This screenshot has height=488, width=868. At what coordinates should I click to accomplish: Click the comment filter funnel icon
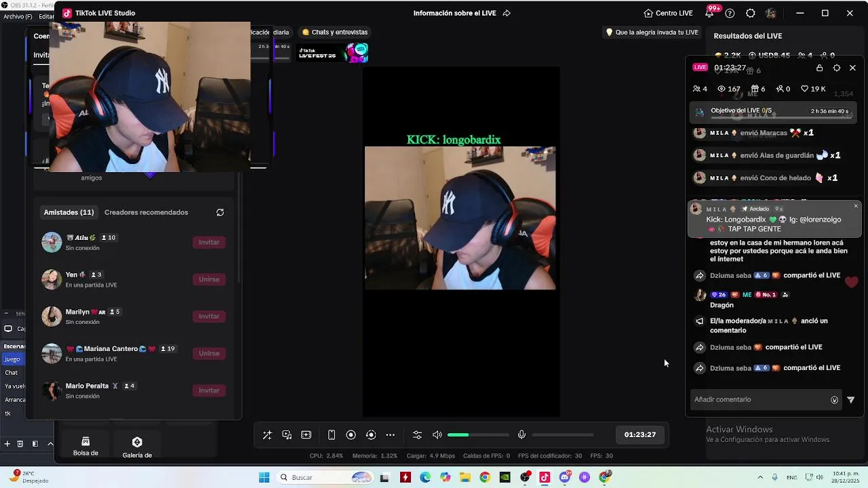[x=851, y=400]
